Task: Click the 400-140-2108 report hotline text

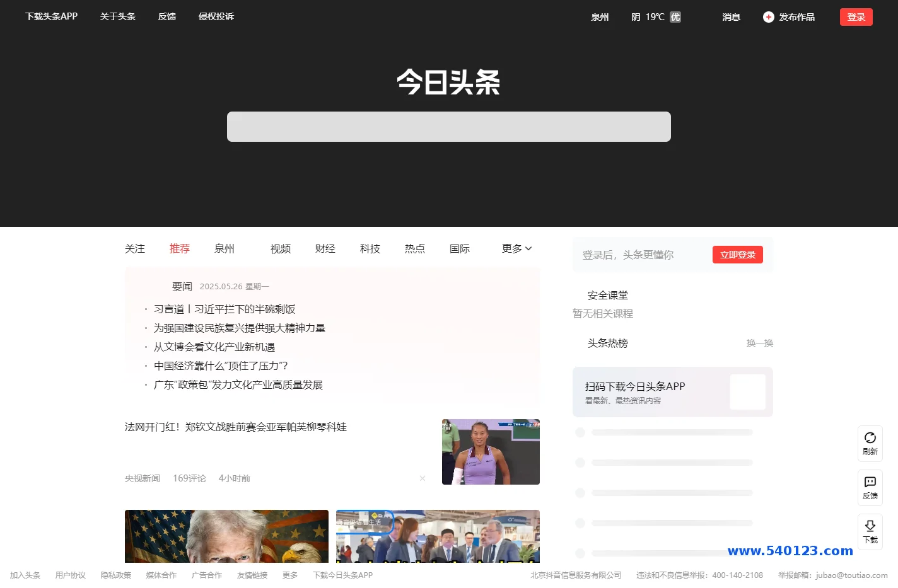Action: [x=738, y=575]
